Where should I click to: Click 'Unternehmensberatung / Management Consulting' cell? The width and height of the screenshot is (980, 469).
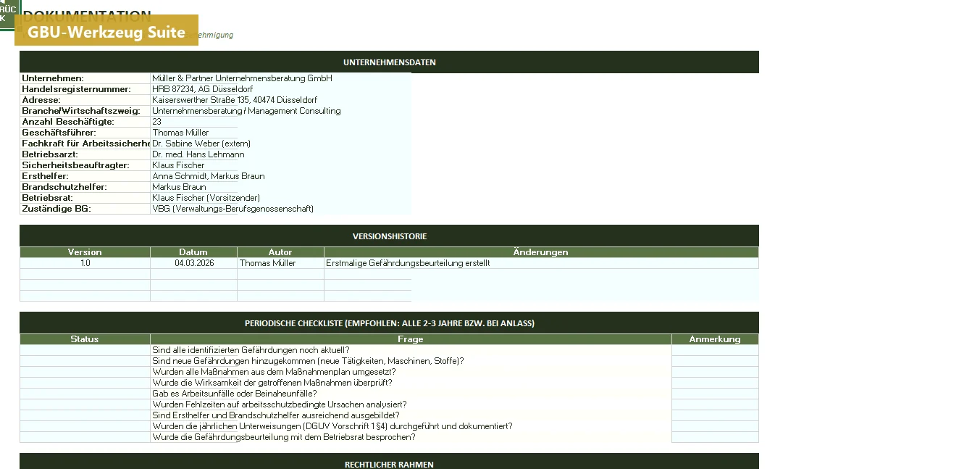point(280,111)
